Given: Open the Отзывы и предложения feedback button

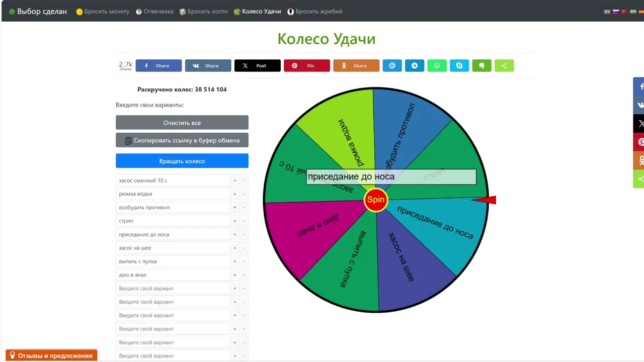Looking at the screenshot, I should pos(51,355).
